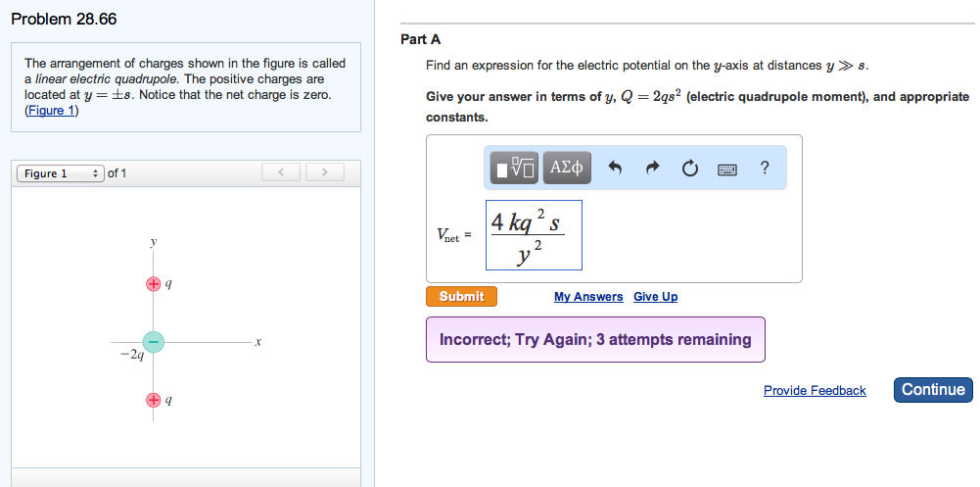This screenshot has height=487, width=980.
Task: Open the My Answers link
Action: pos(587,297)
